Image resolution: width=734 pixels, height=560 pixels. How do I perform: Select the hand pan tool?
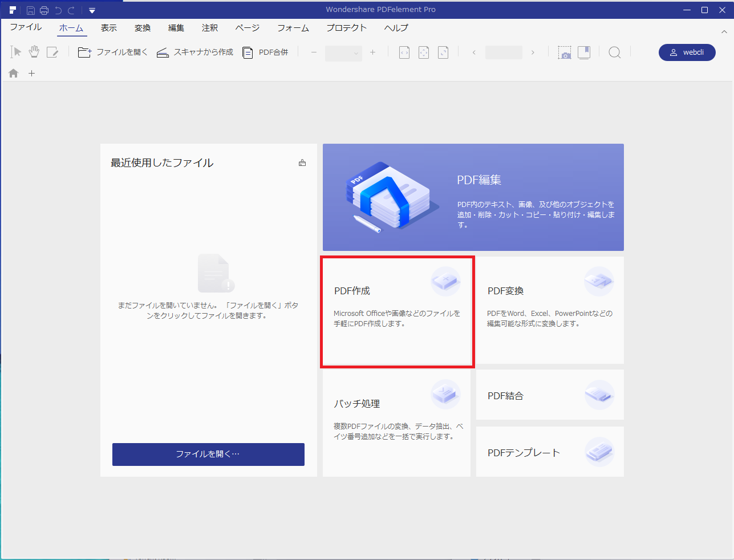click(34, 52)
